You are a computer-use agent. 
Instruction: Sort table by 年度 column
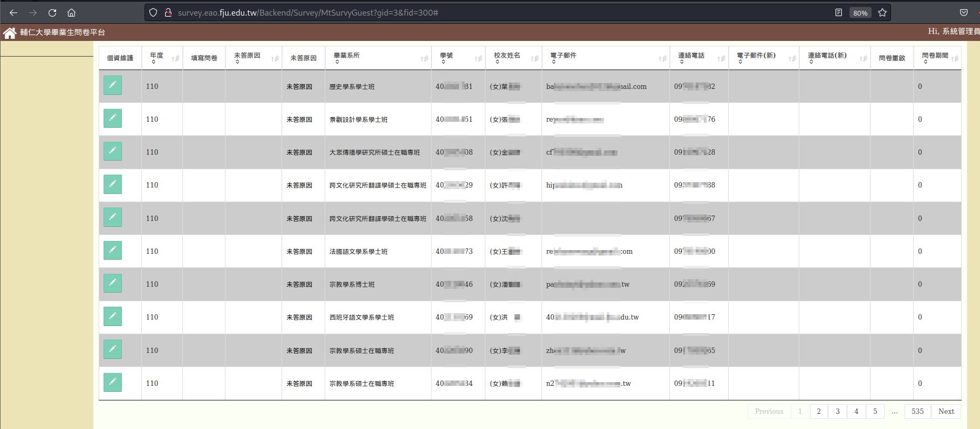click(x=162, y=58)
